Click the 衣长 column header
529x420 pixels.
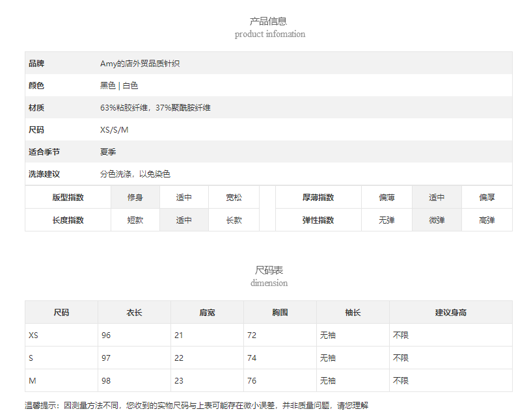(134, 313)
